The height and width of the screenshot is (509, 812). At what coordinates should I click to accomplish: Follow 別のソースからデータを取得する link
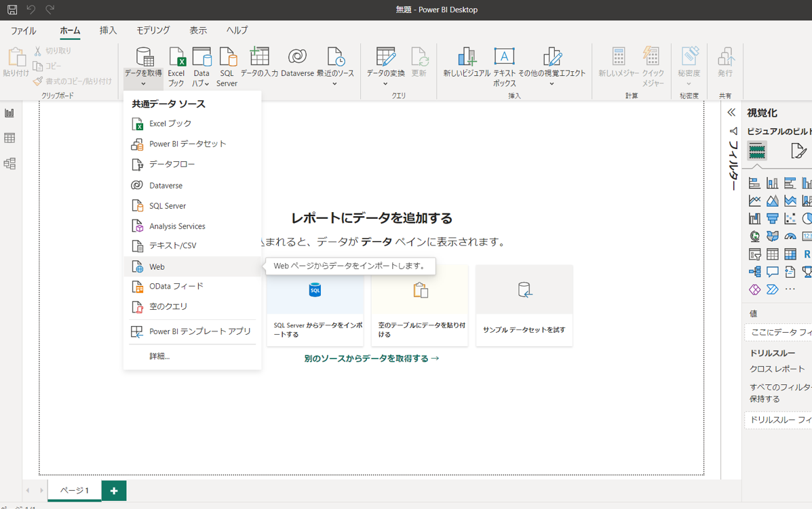point(371,359)
